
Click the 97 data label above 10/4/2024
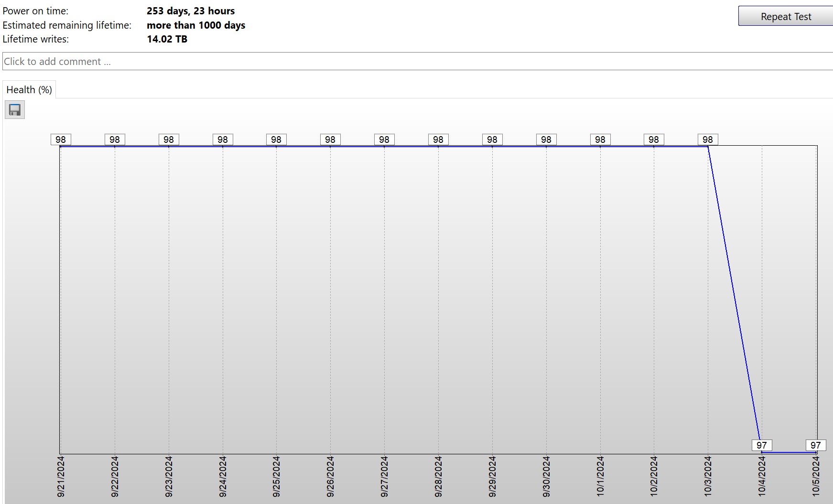pyautogui.click(x=762, y=445)
